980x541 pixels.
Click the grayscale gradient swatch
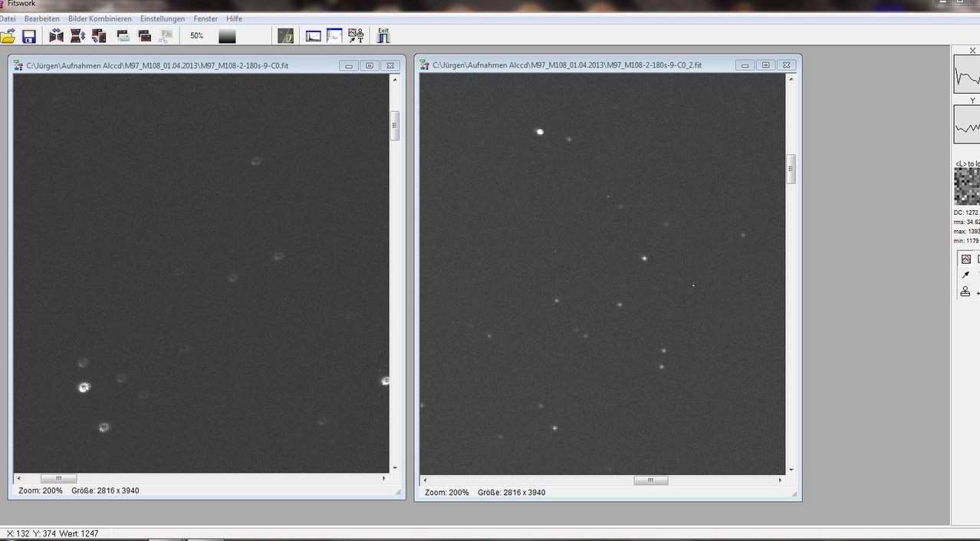click(226, 35)
